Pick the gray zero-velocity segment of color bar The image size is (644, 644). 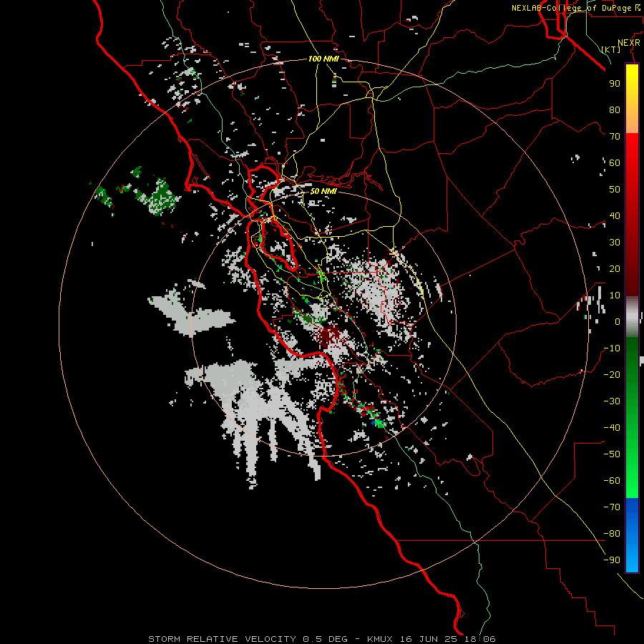coord(632,317)
